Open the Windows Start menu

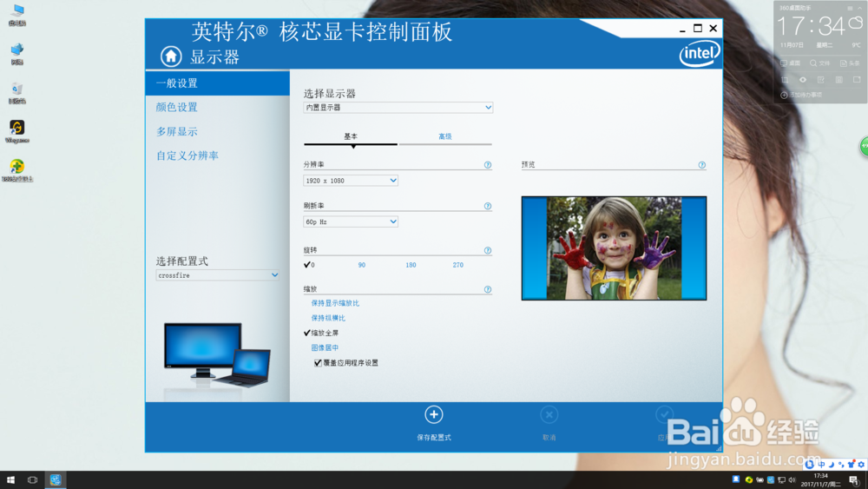point(10,479)
